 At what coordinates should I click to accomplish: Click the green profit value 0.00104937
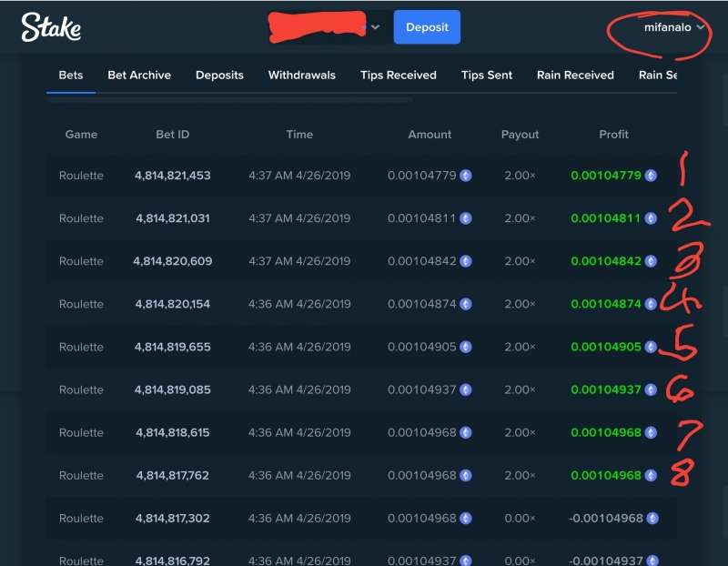[x=606, y=389]
